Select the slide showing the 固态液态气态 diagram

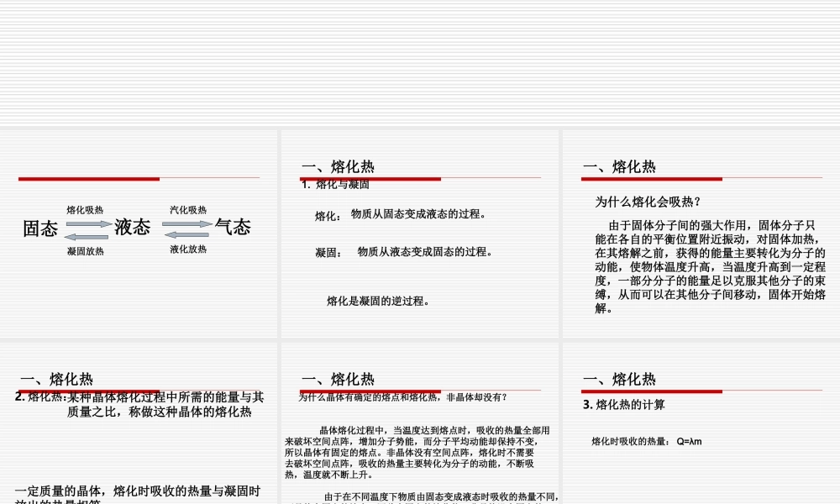139,231
